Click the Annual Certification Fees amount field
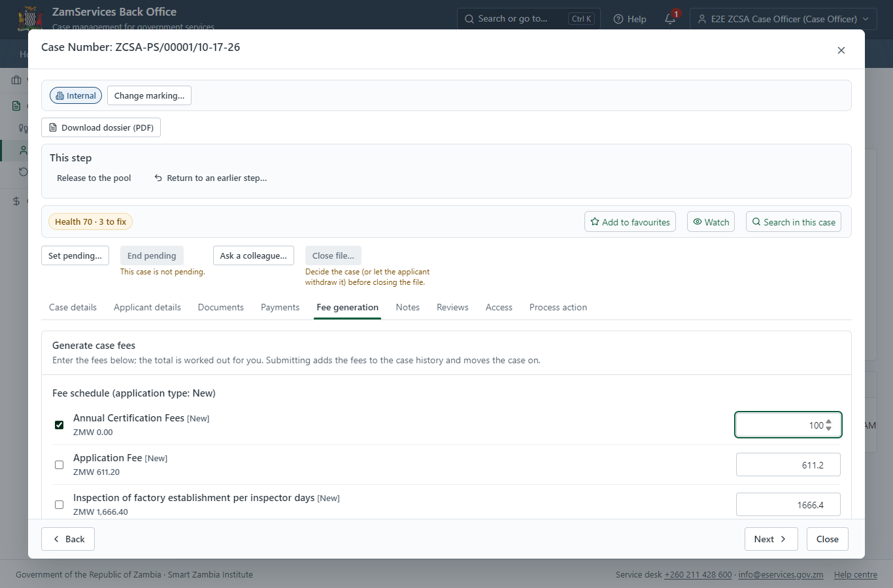893x588 pixels. [788, 425]
